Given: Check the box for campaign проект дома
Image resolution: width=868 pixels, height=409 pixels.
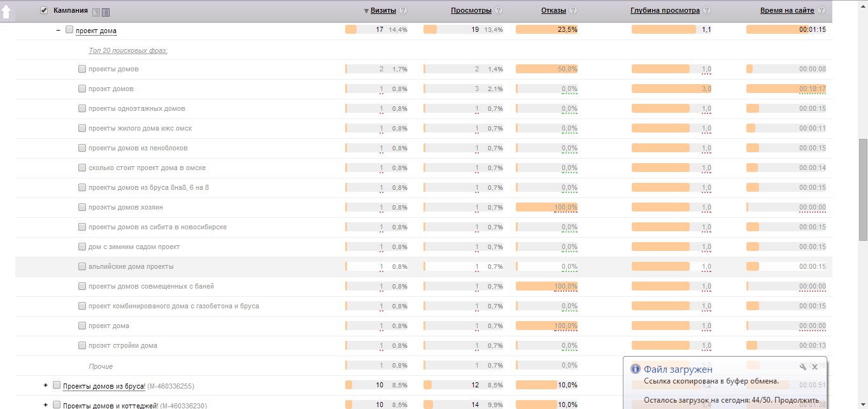Looking at the screenshot, I should 69,30.
